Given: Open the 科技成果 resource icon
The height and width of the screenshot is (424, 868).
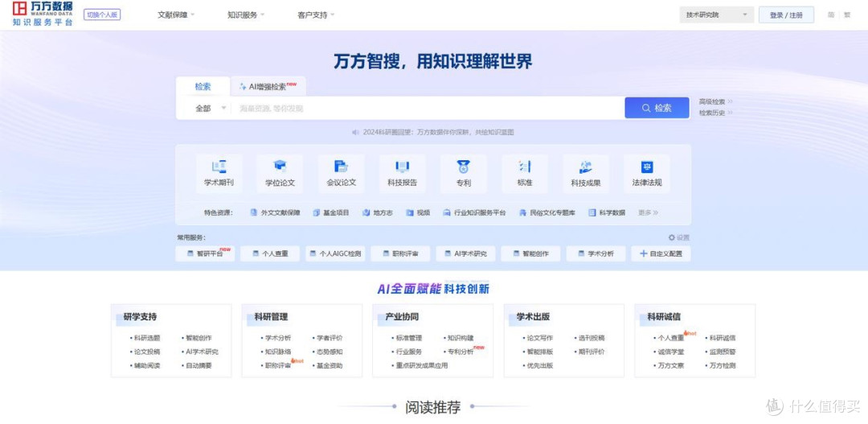Looking at the screenshot, I should tap(586, 167).
